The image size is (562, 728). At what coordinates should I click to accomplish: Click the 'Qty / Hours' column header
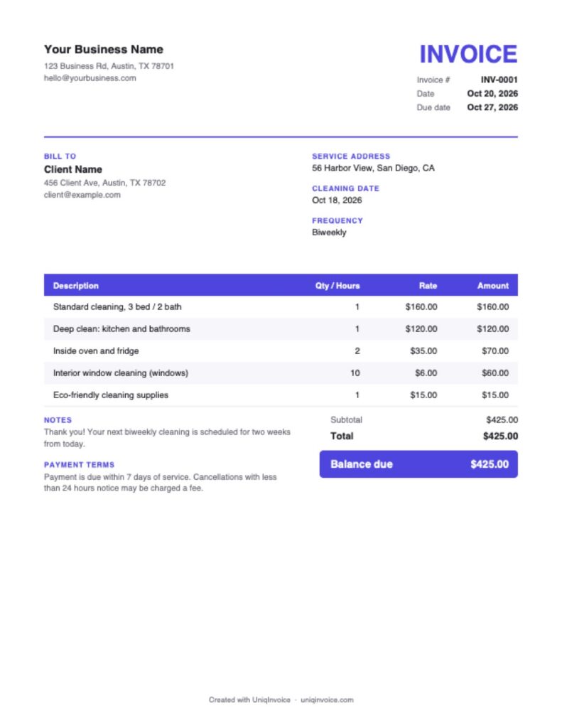point(337,286)
